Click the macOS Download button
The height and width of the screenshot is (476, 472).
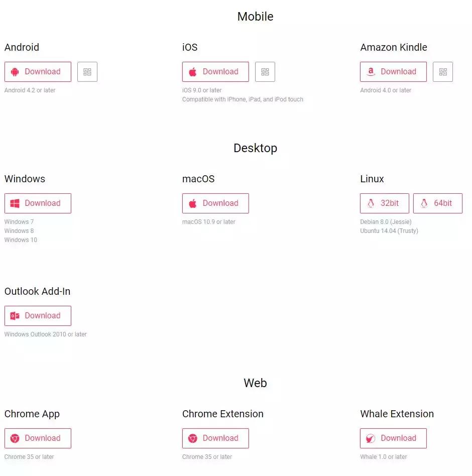click(215, 203)
